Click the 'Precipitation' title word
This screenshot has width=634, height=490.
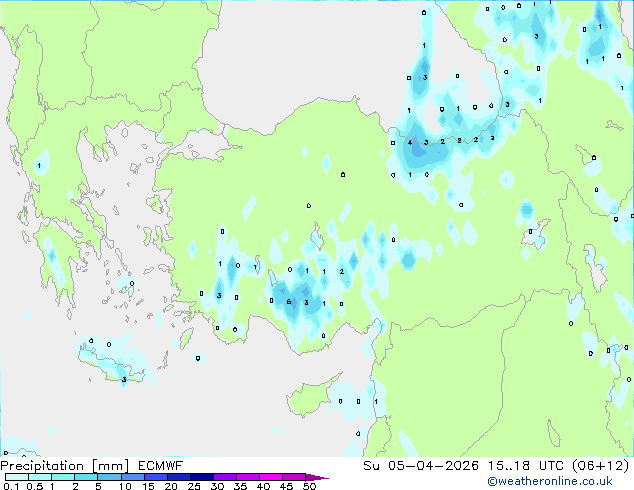42,466
